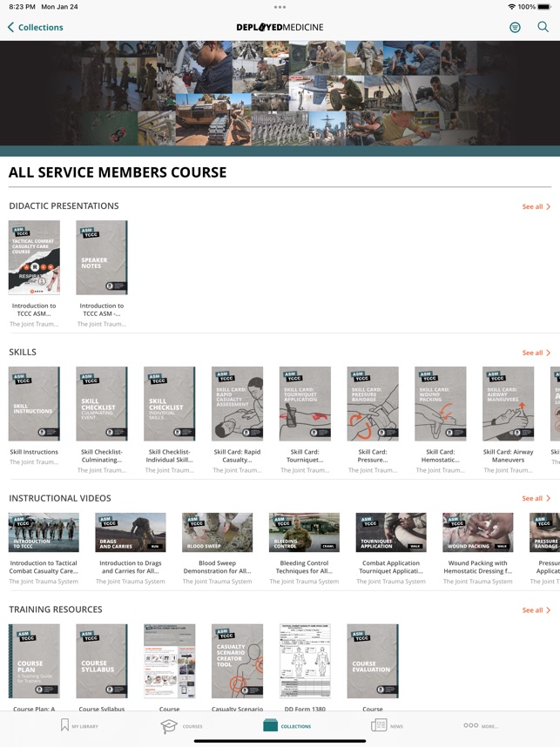Image resolution: width=560 pixels, height=747 pixels.
Task: Open Skill Checklist Culminating Event
Action: [102, 403]
